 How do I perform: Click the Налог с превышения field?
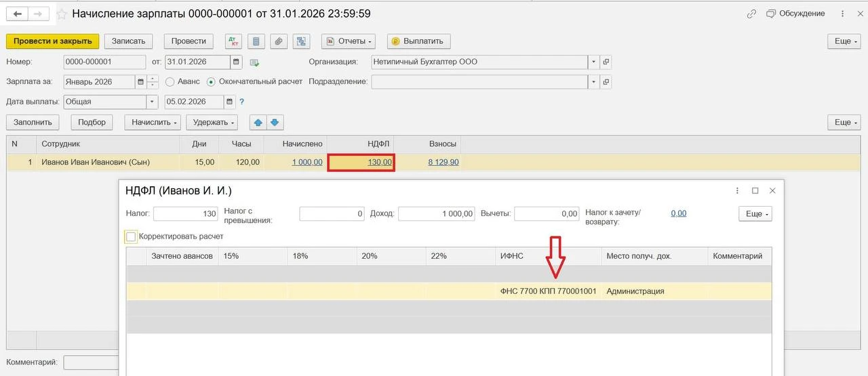pyautogui.click(x=332, y=214)
